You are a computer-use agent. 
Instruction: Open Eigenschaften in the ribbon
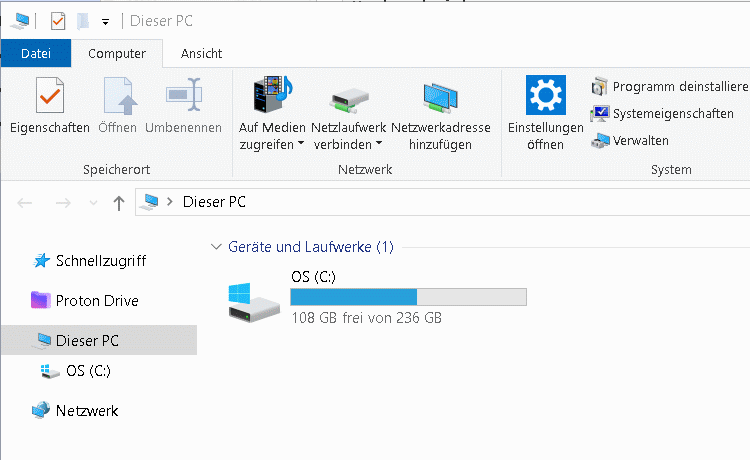click(x=50, y=106)
